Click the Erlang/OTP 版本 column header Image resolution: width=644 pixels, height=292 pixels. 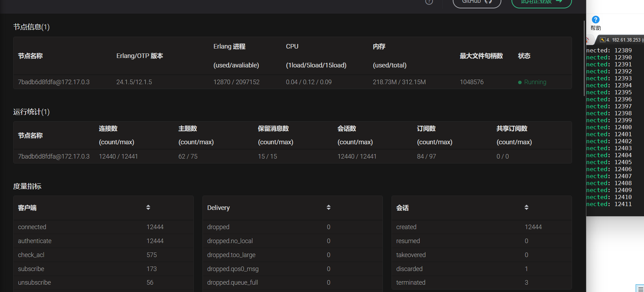(139, 56)
